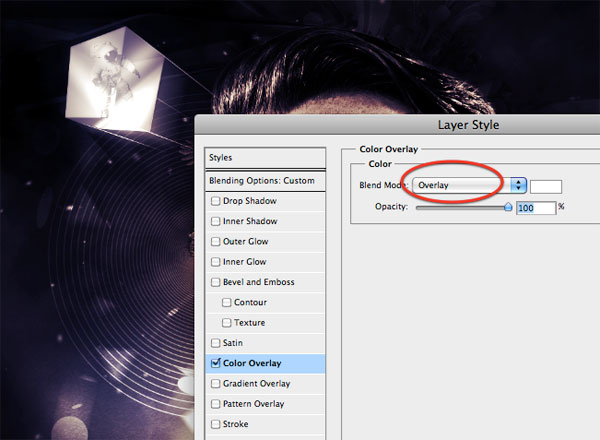The image size is (600, 440).
Task: Enable the Satin checkbox
Action: point(215,343)
